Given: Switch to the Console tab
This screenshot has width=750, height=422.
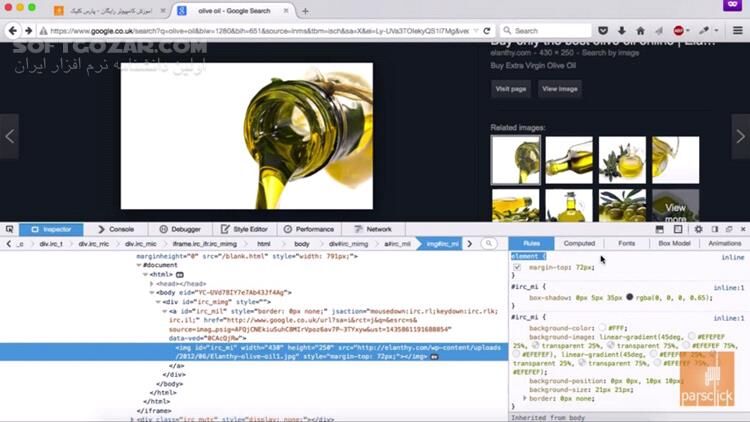Looking at the screenshot, I should pyautogui.click(x=115, y=229).
